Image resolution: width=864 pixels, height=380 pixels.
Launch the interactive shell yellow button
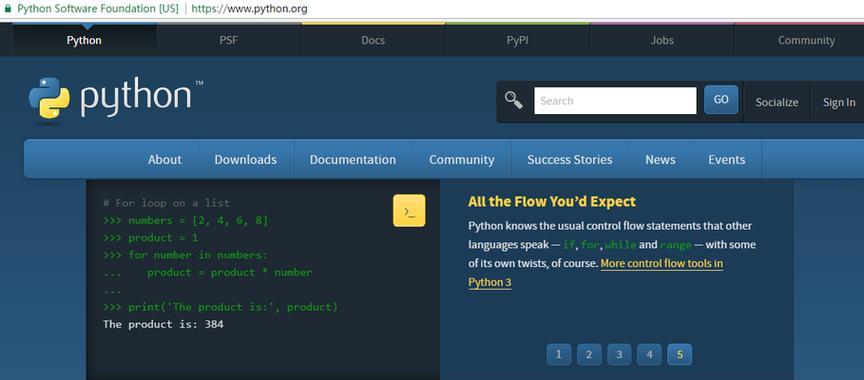[x=409, y=210]
